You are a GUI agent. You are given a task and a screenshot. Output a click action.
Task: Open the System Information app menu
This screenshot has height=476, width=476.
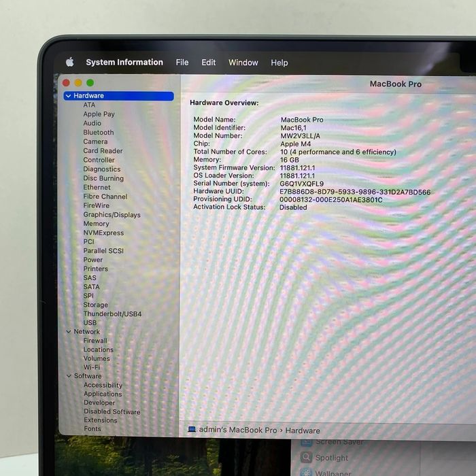tap(124, 63)
